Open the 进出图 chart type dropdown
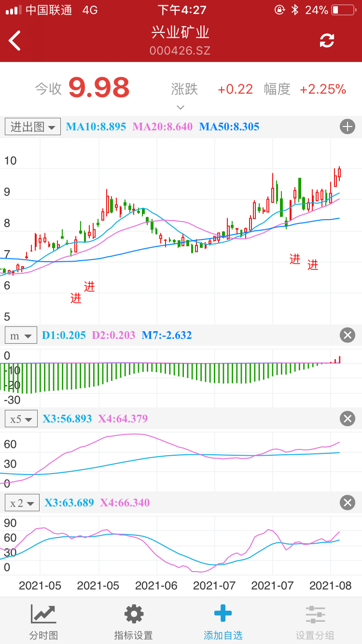Viewport: 362px width, 644px height. click(33, 126)
